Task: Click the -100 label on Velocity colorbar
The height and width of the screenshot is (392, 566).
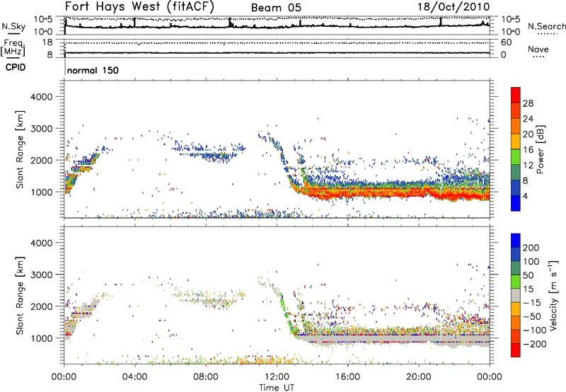Action: 535,330
